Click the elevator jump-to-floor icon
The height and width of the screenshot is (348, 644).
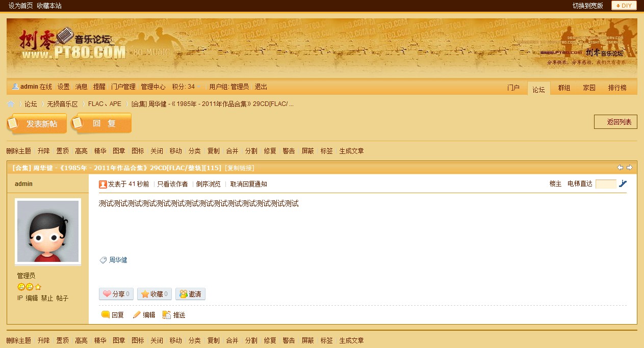[623, 184]
